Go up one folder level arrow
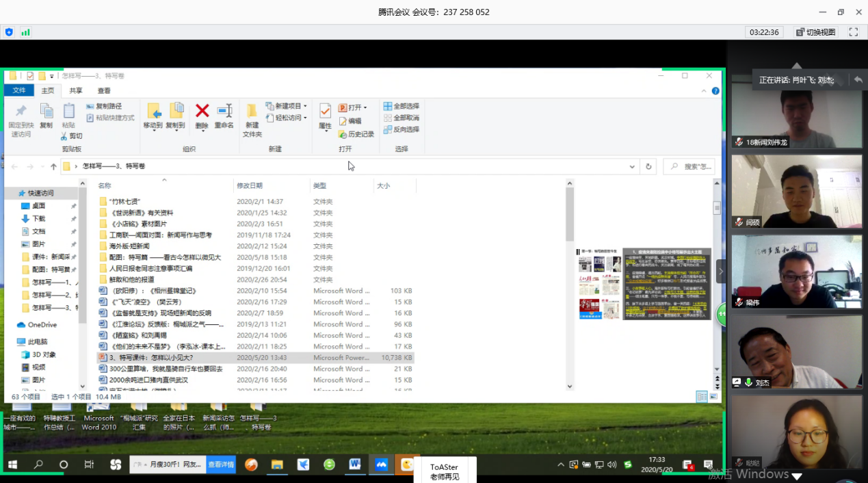This screenshot has width=868, height=483. pos(53,166)
